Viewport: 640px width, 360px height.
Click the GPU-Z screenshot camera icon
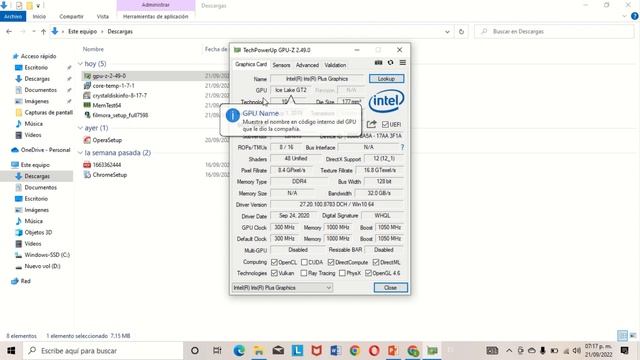(378, 62)
